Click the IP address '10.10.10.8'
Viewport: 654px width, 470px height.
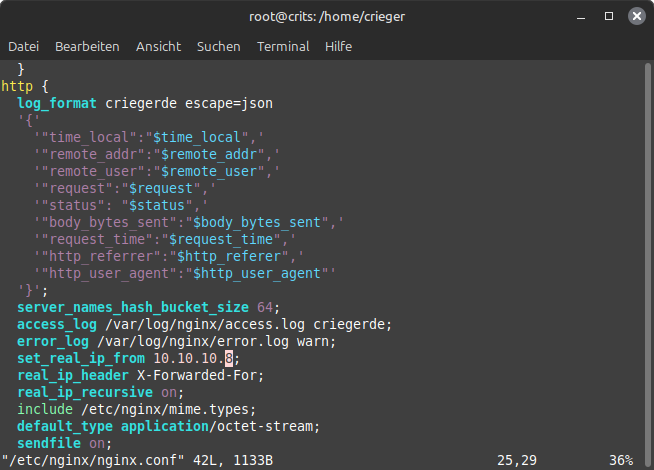[193, 358]
